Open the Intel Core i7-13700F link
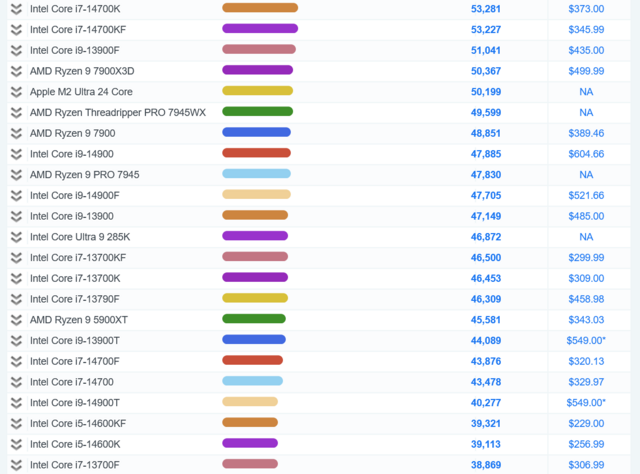The image size is (640, 474). click(75, 465)
